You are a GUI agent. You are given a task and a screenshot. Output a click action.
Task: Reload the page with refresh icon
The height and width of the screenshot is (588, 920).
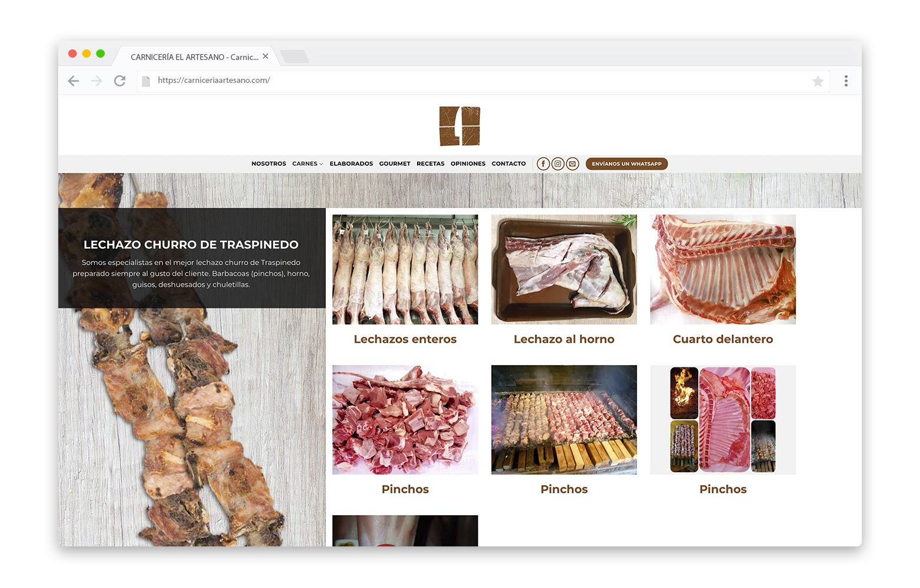(x=120, y=81)
